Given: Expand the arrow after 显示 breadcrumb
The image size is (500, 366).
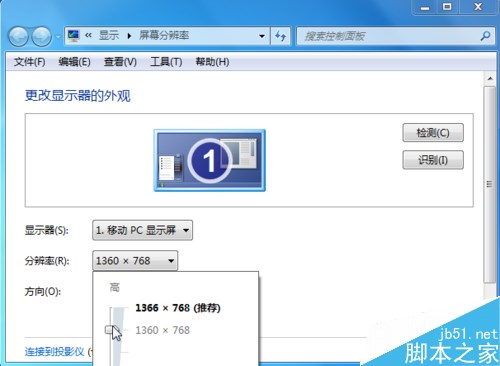Looking at the screenshot, I should [129, 36].
